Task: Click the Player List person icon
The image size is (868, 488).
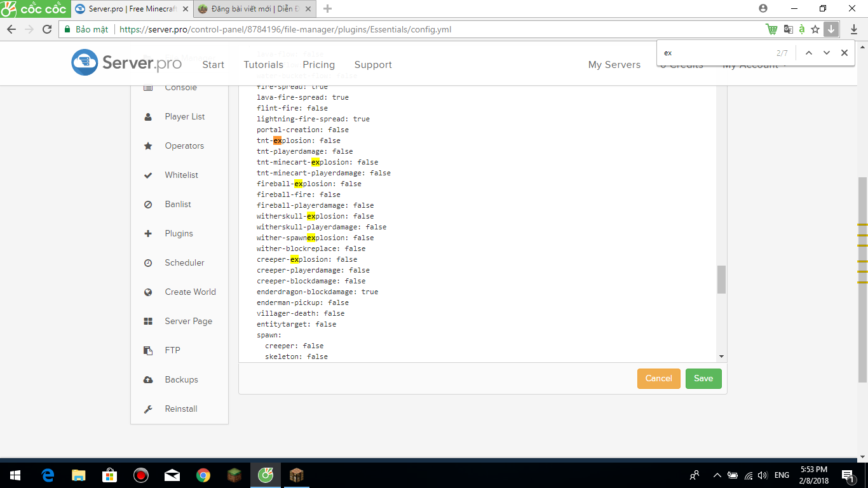Action: click(148, 117)
